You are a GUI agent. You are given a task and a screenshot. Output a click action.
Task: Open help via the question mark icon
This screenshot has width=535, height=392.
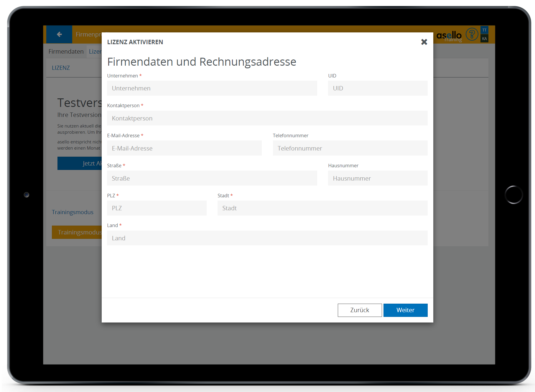472,34
